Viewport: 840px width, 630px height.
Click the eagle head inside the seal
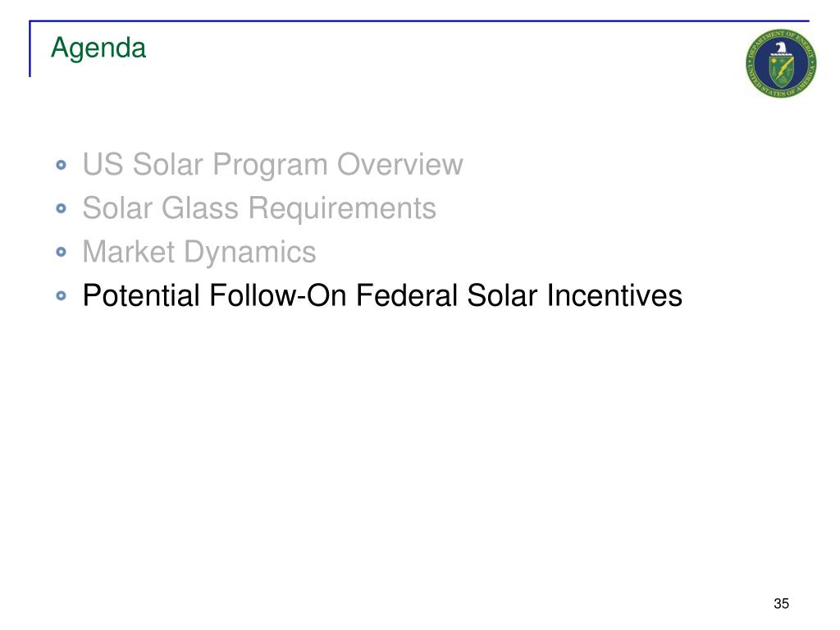pyautogui.click(x=781, y=48)
